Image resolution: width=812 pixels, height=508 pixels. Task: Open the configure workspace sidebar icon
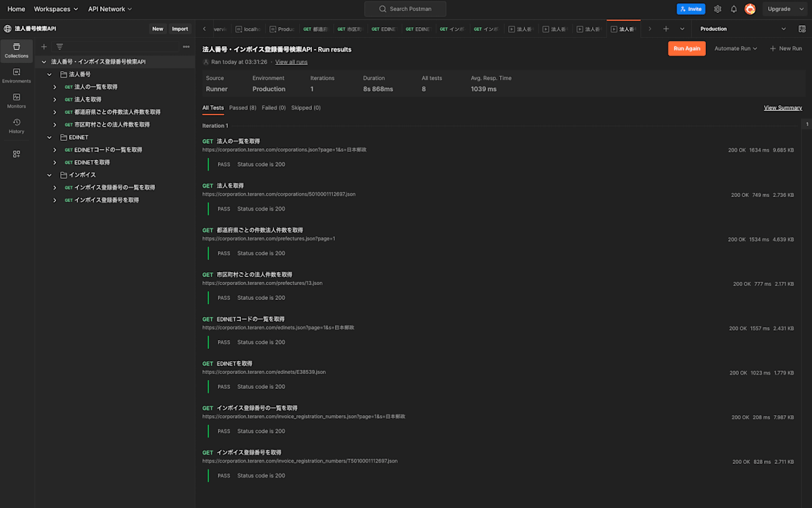tap(16, 154)
